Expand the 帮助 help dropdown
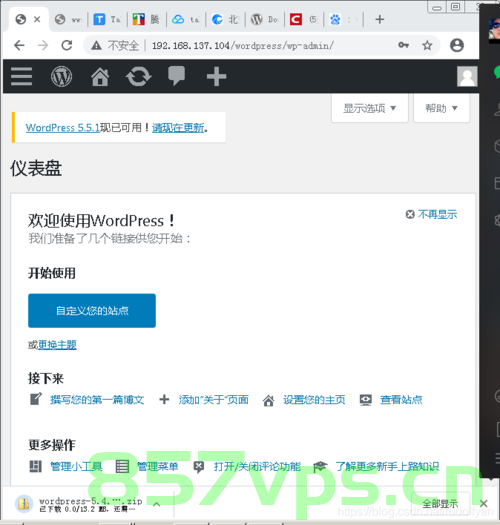The height and width of the screenshot is (525, 500). tap(441, 108)
